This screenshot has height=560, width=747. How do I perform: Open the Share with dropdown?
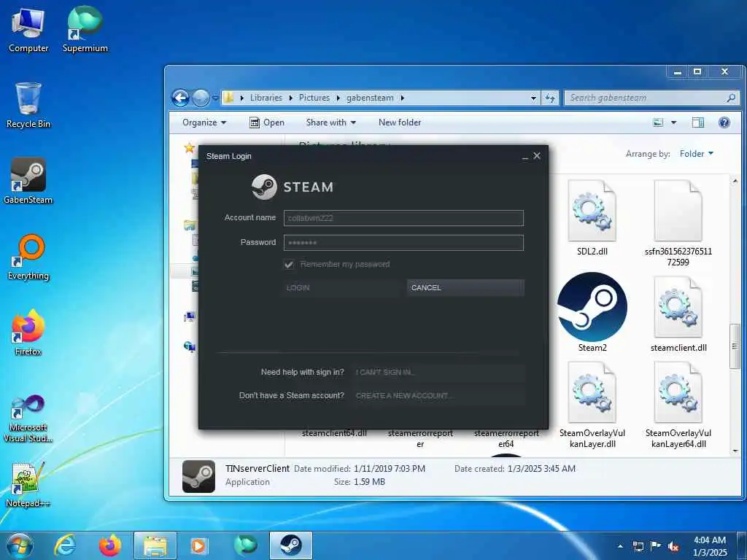pos(331,122)
